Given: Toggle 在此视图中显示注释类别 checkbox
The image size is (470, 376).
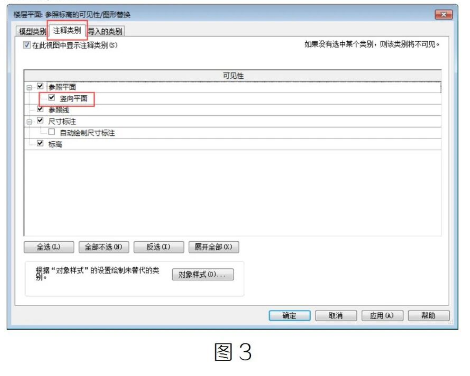Looking at the screenshot, I should [x=27, y=45].
